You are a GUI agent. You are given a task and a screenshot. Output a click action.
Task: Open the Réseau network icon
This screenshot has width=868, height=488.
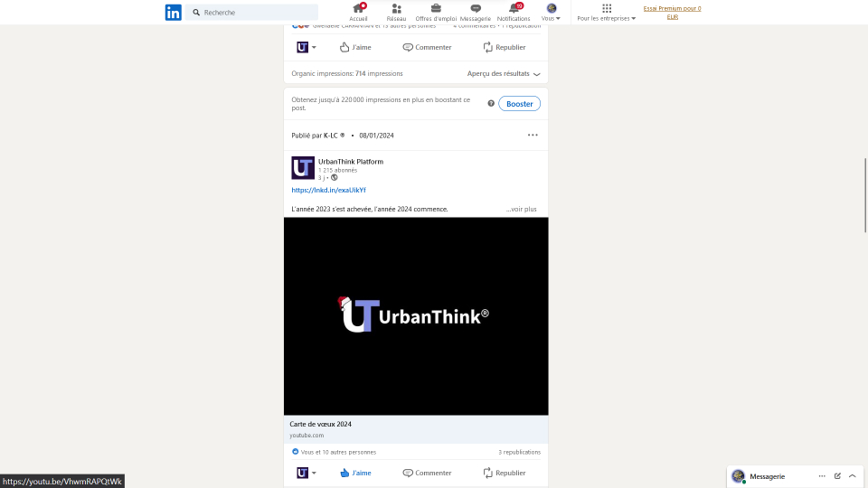point(396,8)
